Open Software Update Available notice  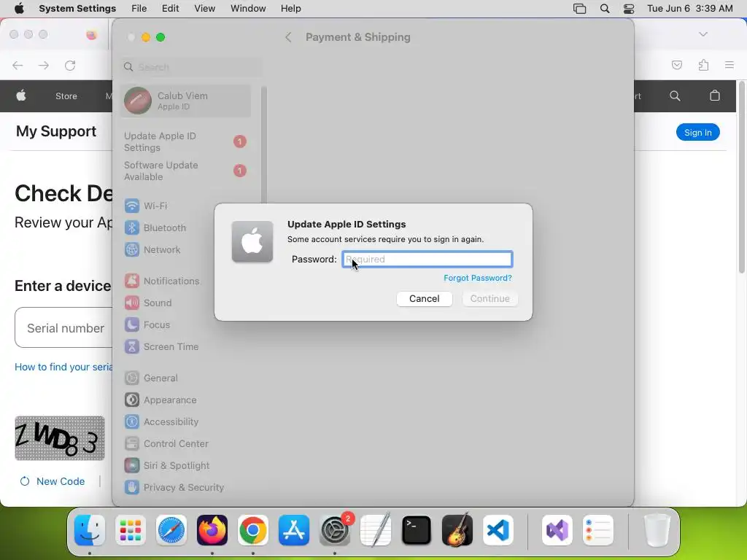pos(185,171)
